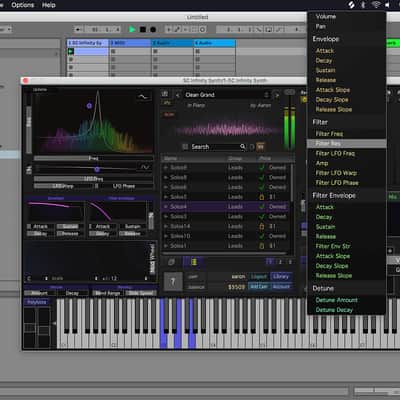The height and width of the screenshot is (400, 400).
Task: Click the Add Cash button
Action: click(259, 287)
